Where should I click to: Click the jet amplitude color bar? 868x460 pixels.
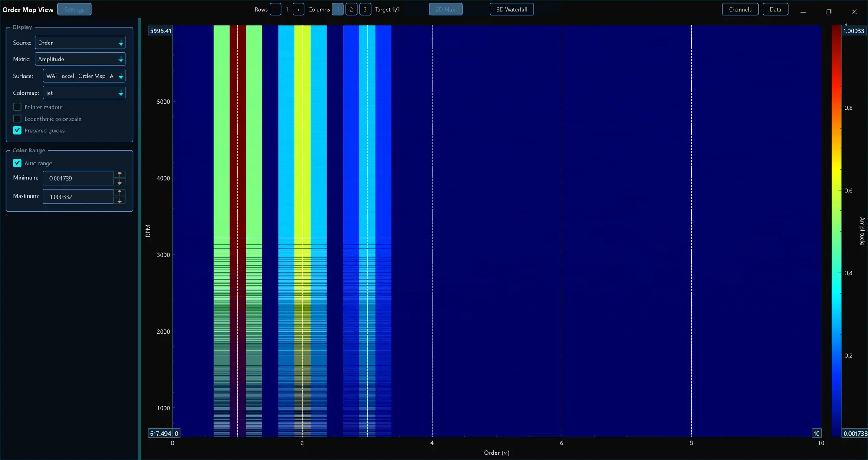point(836,231)
